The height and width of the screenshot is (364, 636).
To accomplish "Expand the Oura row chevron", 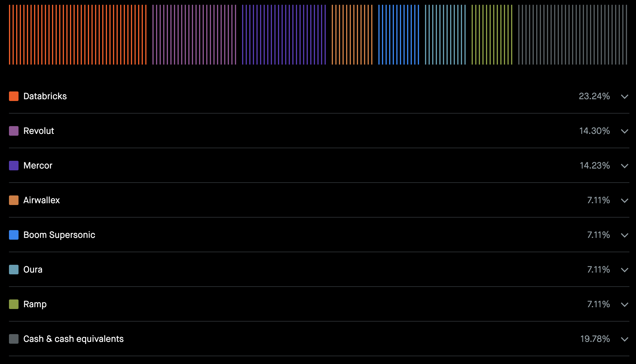I will (x=624, y=270).
